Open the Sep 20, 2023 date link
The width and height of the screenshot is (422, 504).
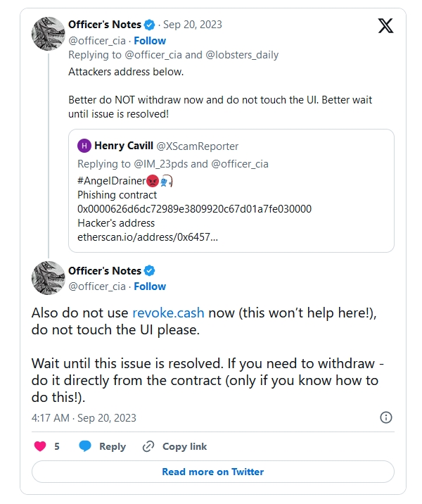192,25
